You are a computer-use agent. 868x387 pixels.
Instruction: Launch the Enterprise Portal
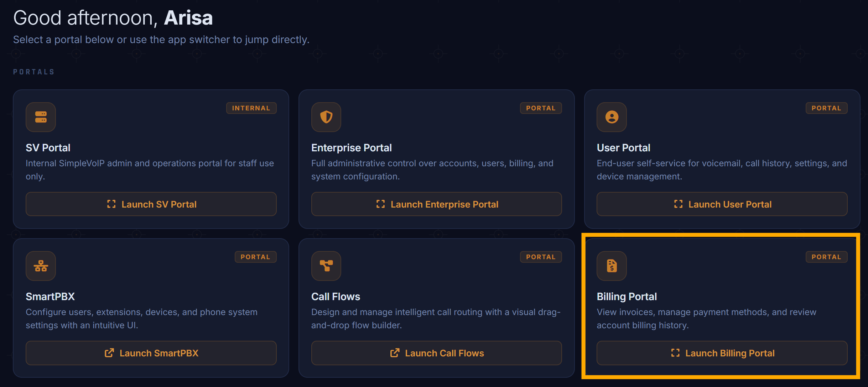[436, 204]
